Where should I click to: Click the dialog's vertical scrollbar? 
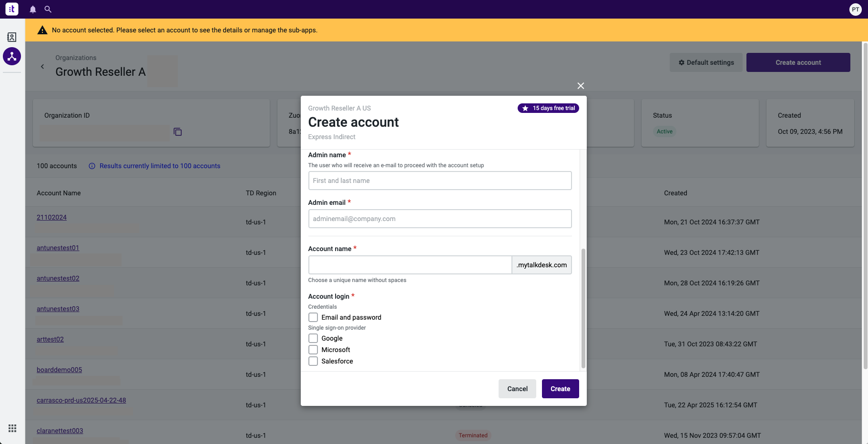(x=583, y=308)
